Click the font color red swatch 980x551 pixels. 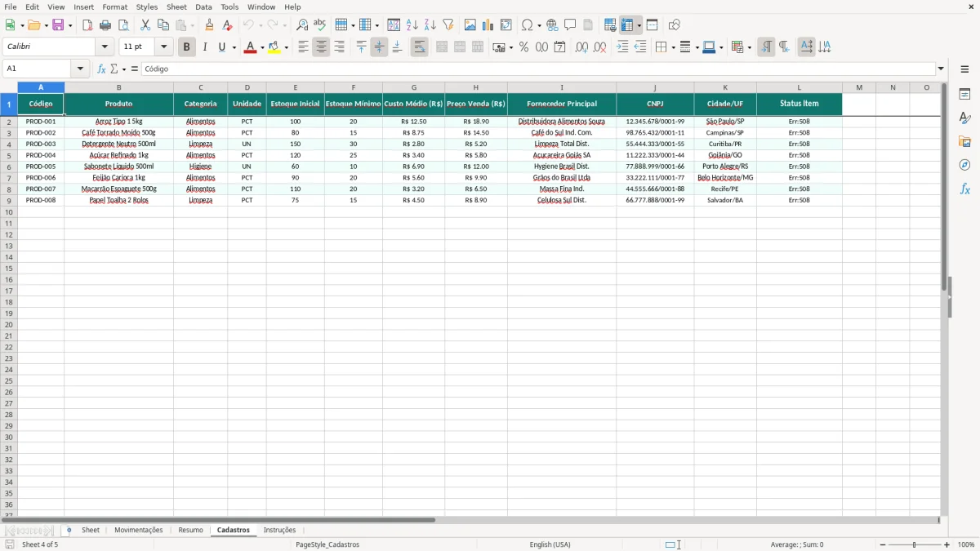tap(251, 47)
